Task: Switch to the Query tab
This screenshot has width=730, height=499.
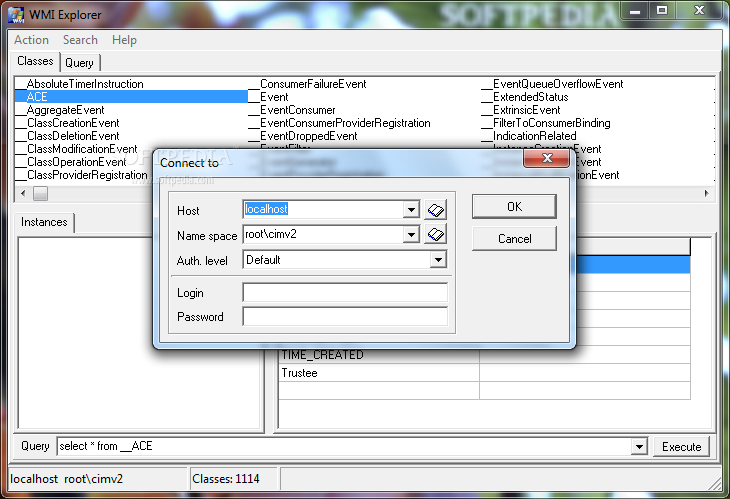Action: pyautogui.click(x=79, y=63)
